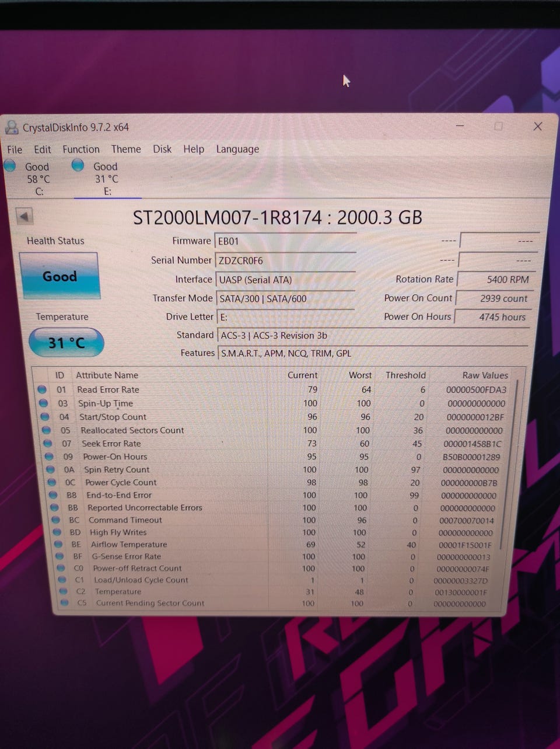Click the Transfer Mode field
The width and height of the screenshot is (560, 749).
286,298
